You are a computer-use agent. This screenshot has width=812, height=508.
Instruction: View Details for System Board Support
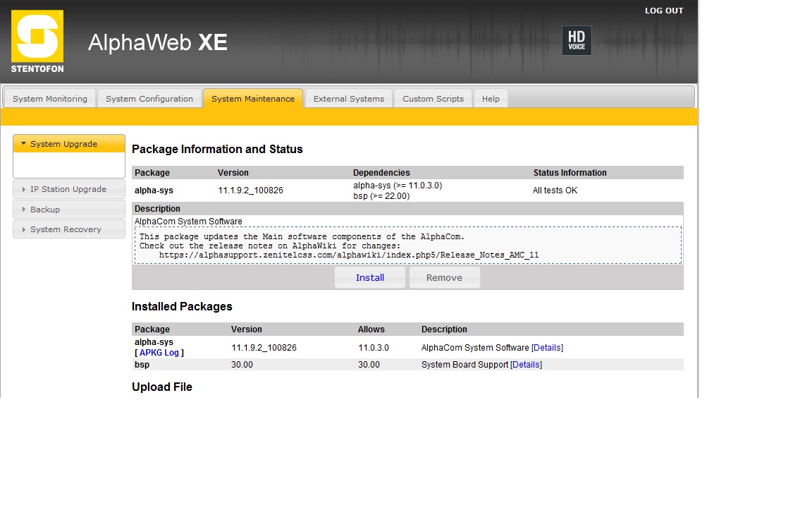[526, 365]
